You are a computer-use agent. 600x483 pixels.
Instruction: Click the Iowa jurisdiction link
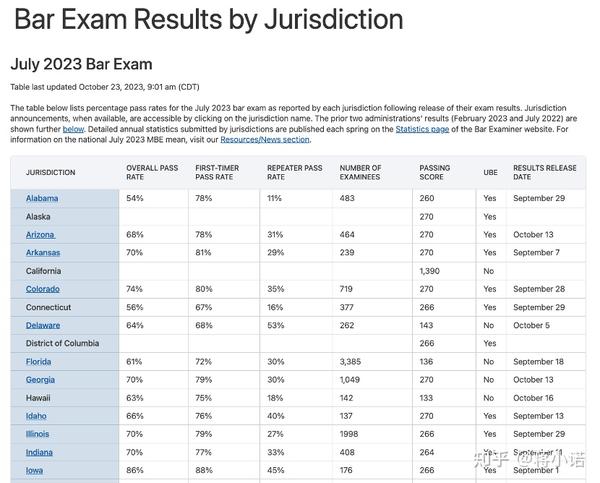tap(34, 470)
